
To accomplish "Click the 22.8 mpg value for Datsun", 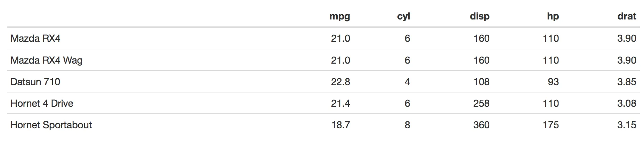I will coord(340,82).
